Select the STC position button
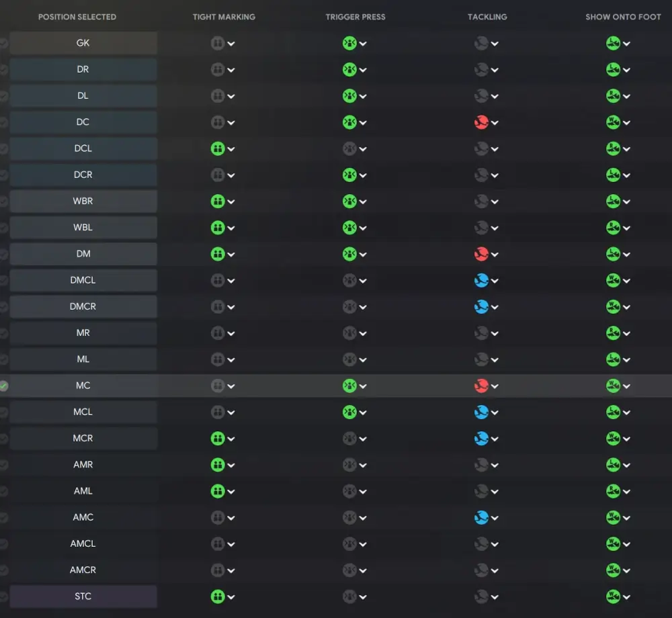 click(83, 596)
